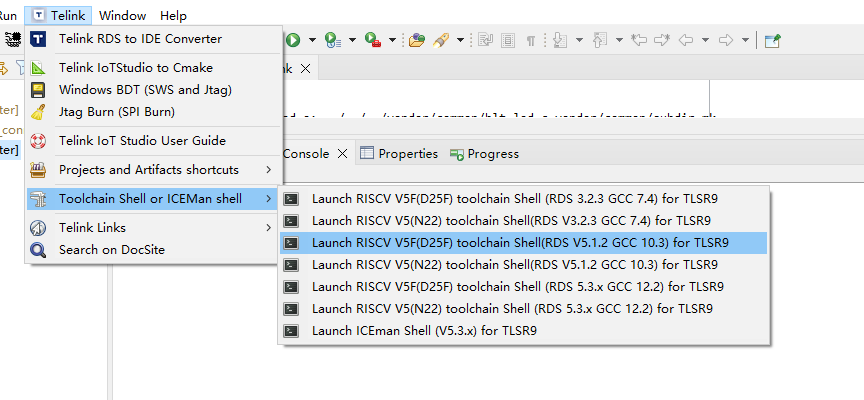Click the Search on DocSite magnifier icon
Screen dimensions: 864x400
tap(38, 250)
